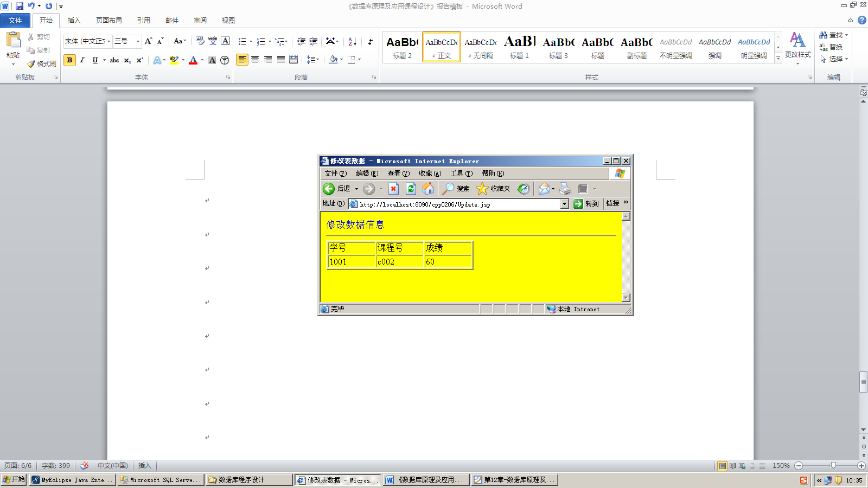The image size is (868, 488).
Task: Expand the styles gallery More arrow
Action: pos(778,57)
